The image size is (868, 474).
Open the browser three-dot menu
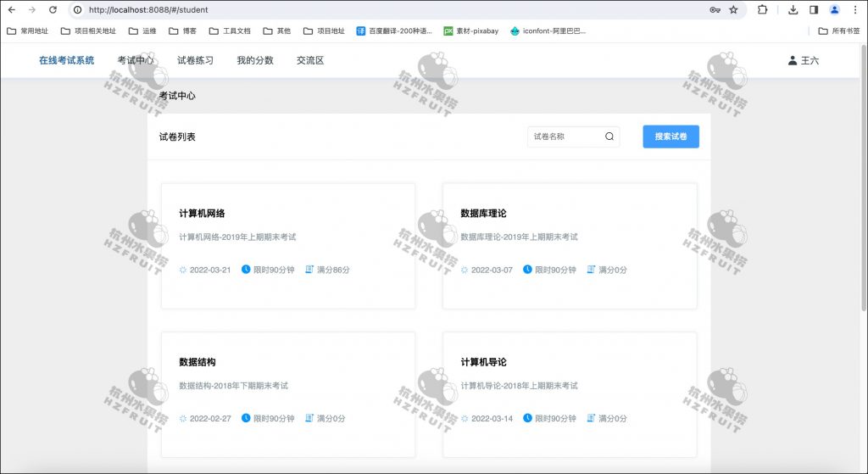pos(855,10)
